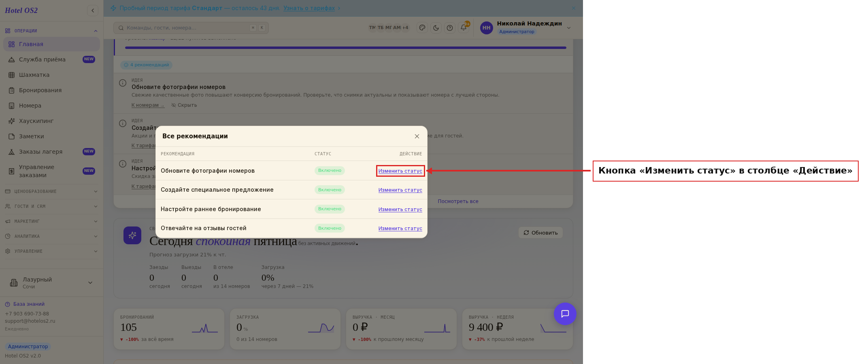Open the "Лазурный" hotel selector dropdown
The image size is (868, 364).
(51, 283)
